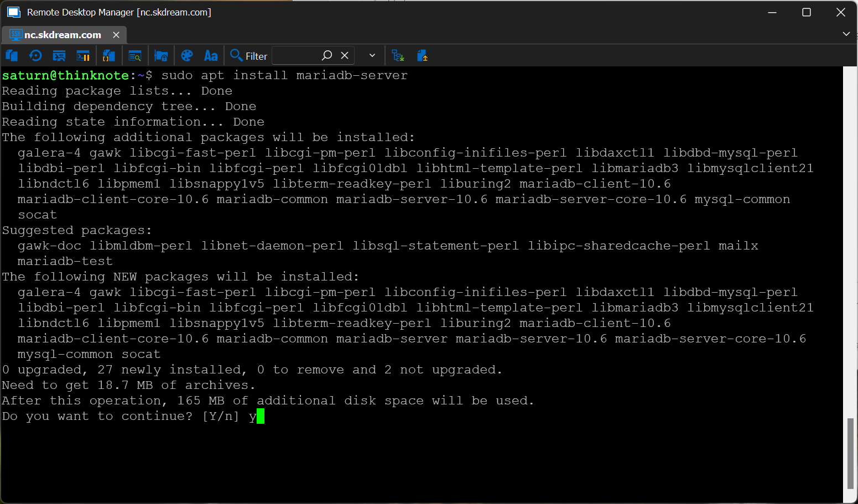Click the locked folder security icon

(x=161, y=55)
